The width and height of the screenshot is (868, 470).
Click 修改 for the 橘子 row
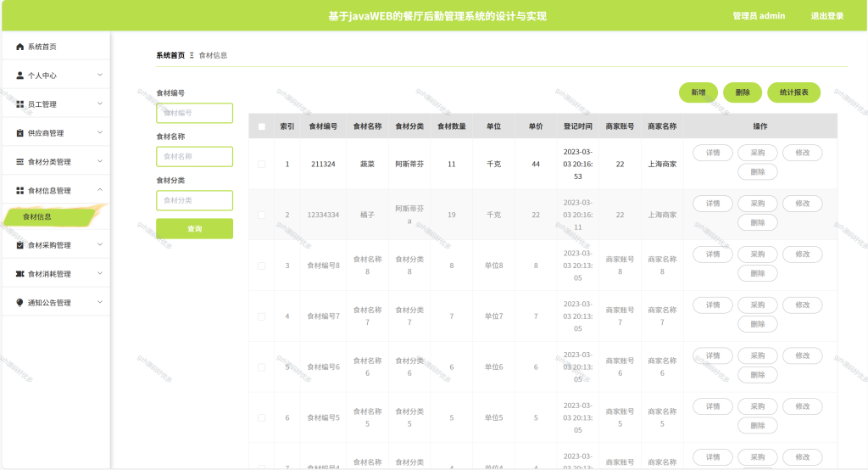pyautogui.click(x=803, y=204)
